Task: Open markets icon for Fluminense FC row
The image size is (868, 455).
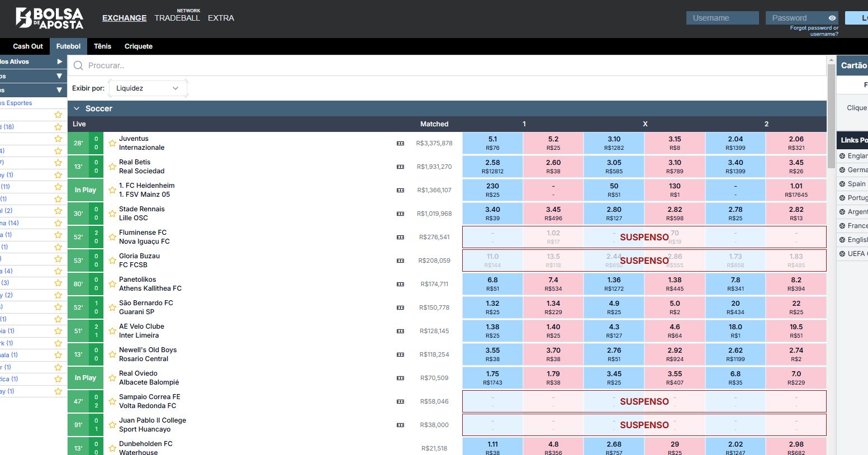Action: click(x=400, y=238)
